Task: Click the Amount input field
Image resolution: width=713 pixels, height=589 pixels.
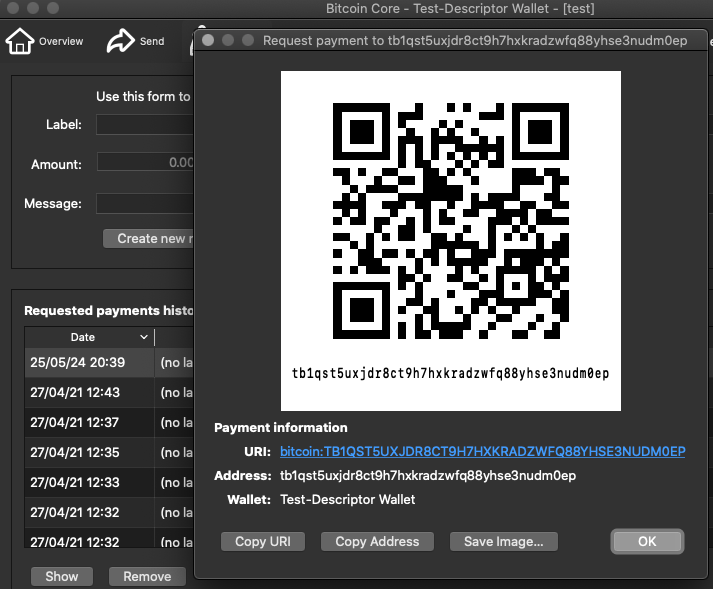Action: click(146, 162)
